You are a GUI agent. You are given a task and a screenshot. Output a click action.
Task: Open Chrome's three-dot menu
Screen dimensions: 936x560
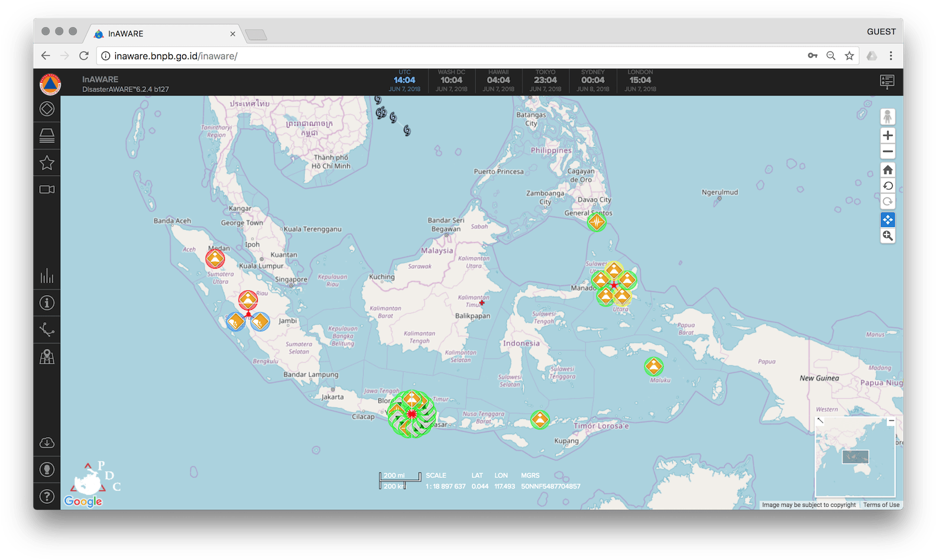coord(890,56)
